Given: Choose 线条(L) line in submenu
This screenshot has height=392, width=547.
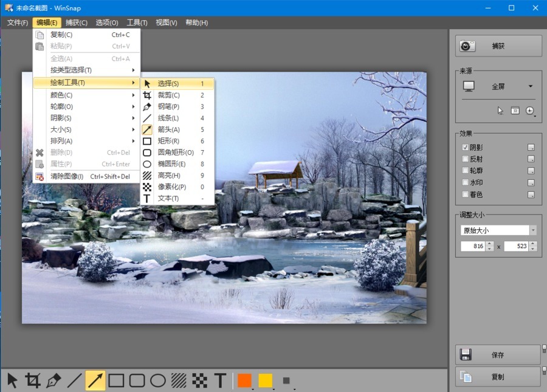Looking at the screenshot, I should pos(177,118).
